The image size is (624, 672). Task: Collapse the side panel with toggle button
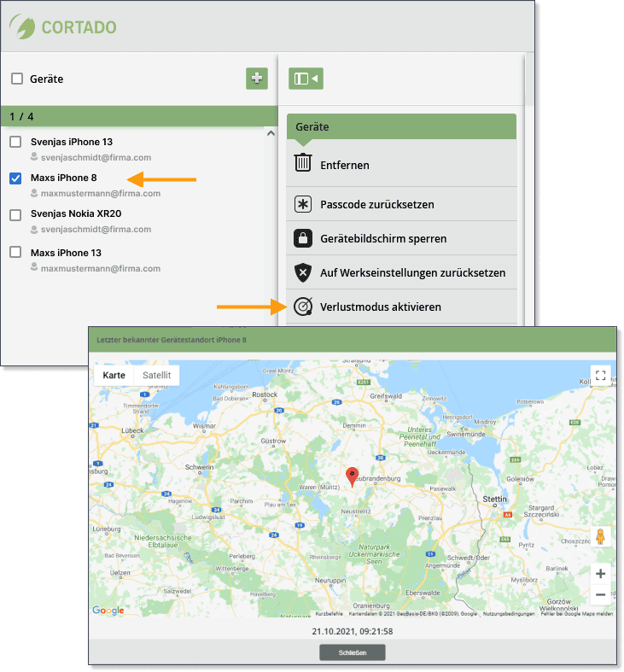(x=306, y=79)
